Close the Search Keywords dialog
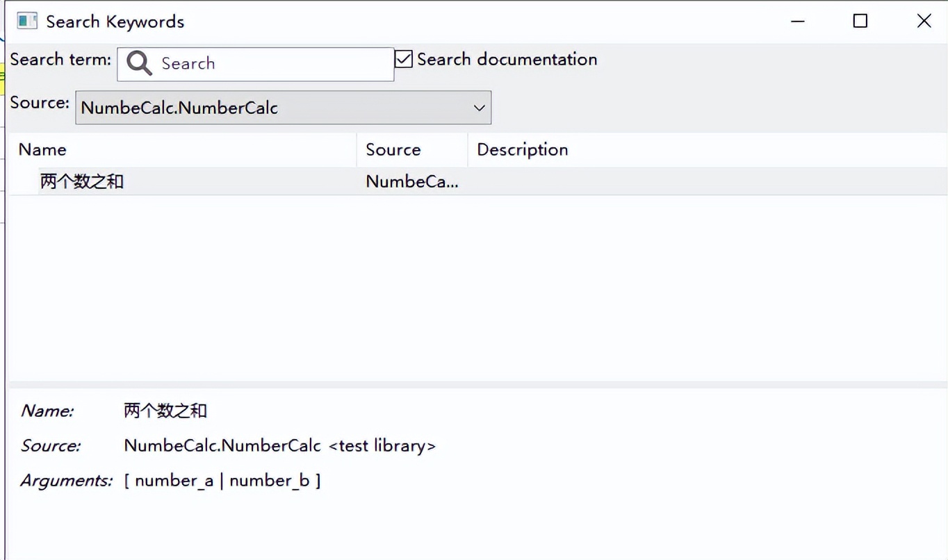Viewport: 948px width, 560px height. 924,21
